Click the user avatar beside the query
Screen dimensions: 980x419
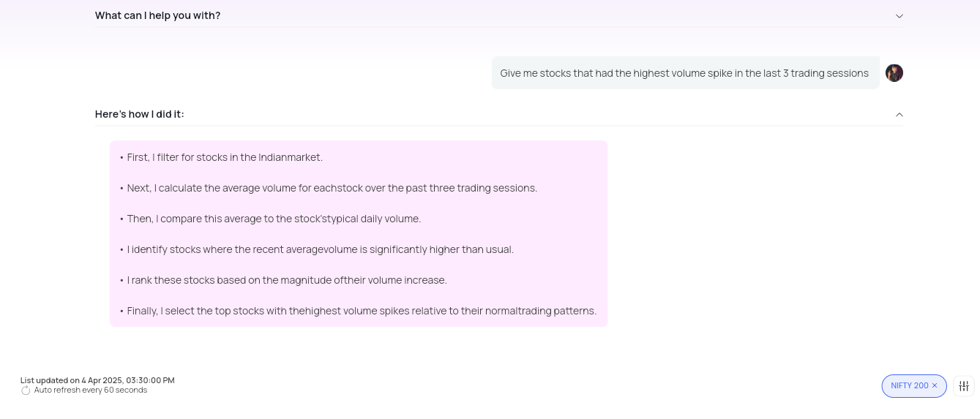point(894,73)
